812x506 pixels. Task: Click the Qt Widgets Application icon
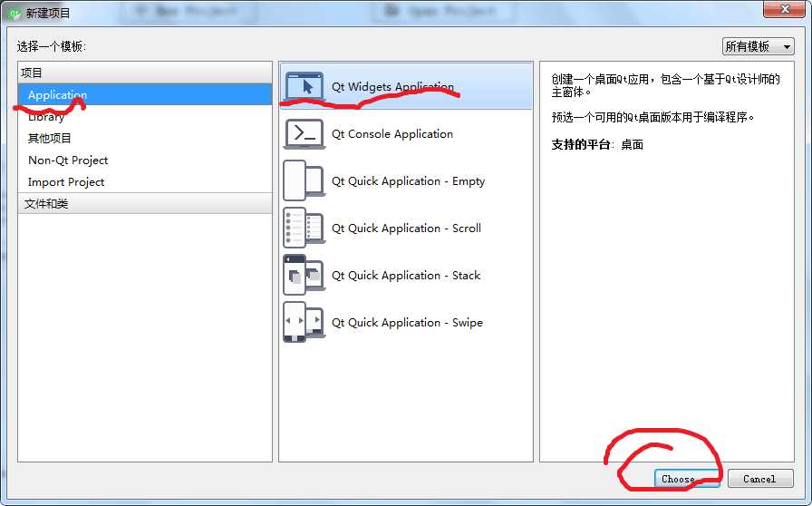tap(304, 86)
